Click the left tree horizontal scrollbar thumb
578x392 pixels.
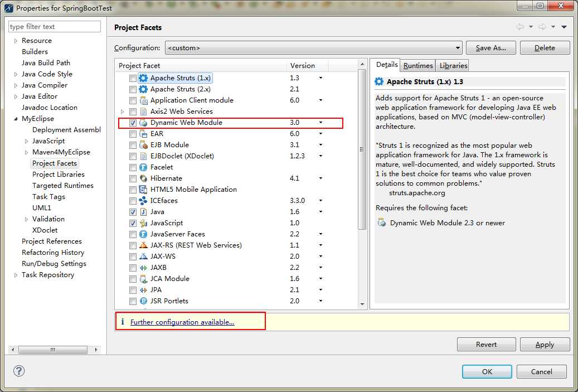pyautogui.click(x=53, y=349)
